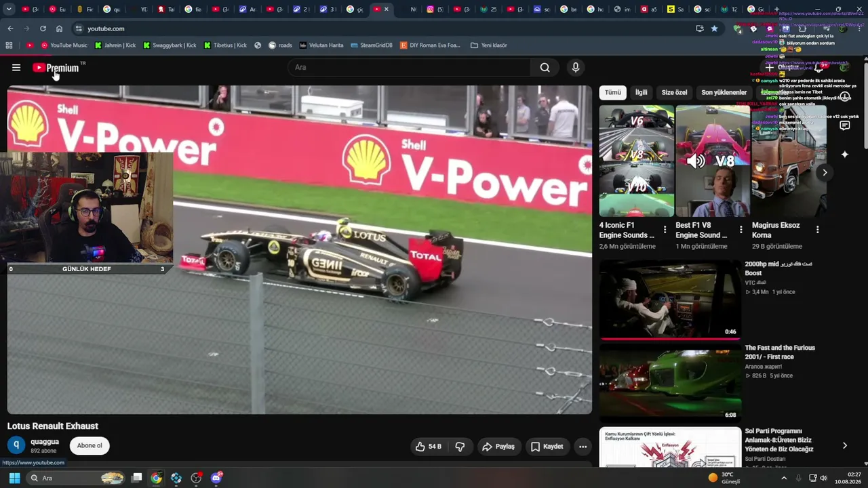Image resolution: width=868 pixels, height=488 pixels.
Task: Bookmark this page with the star
Action: coord(714,28)
